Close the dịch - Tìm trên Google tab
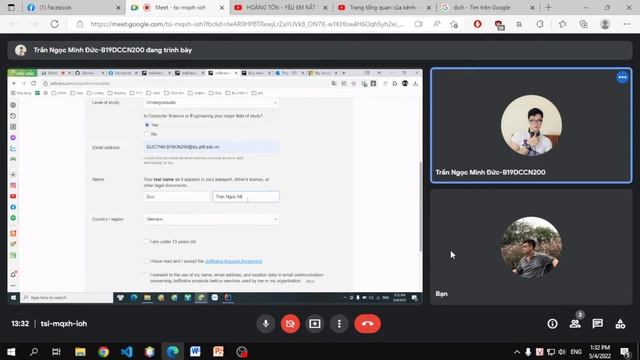This screenshot has height=360, width=640. [532, 8]
